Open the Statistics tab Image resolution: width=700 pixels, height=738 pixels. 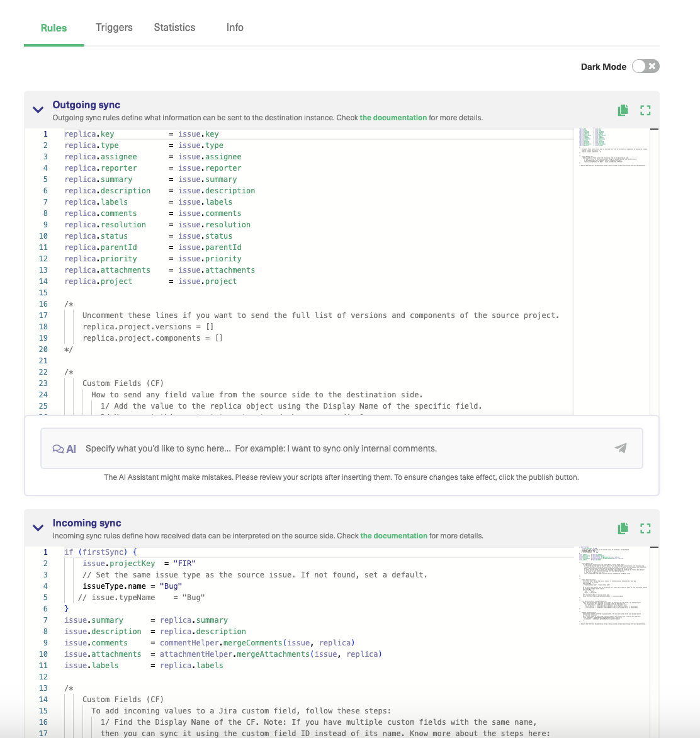click(x=174, y=28)
